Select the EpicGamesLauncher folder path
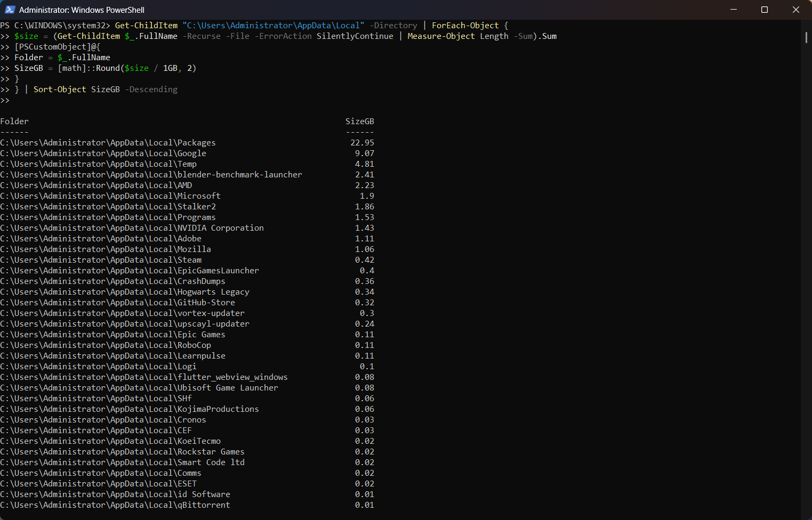 pyautogui.click(x=130, y=271)
